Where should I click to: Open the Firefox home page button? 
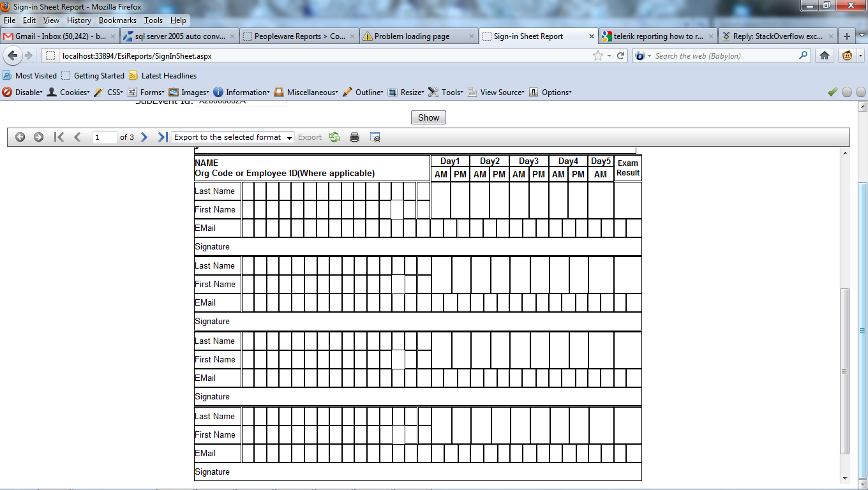(825, 56)
